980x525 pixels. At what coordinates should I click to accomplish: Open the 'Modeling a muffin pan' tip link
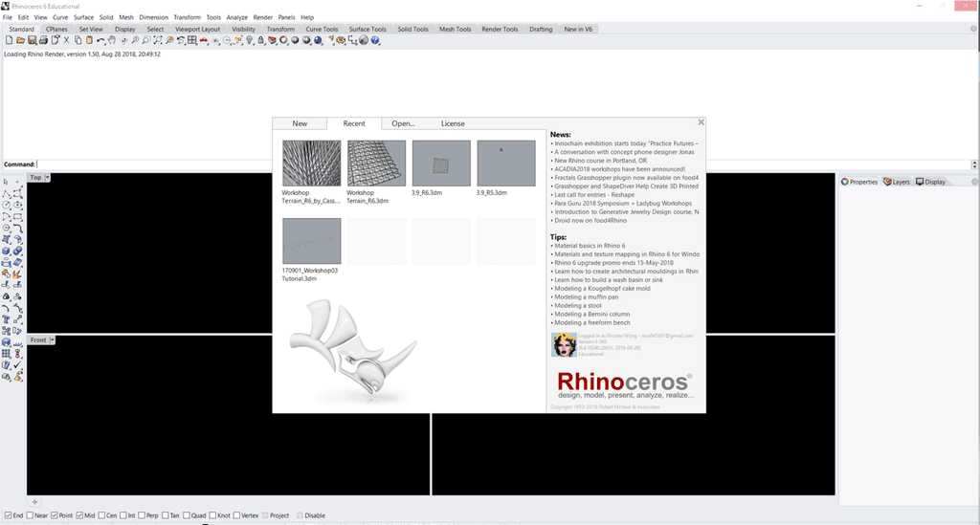(x=587, y=297)
